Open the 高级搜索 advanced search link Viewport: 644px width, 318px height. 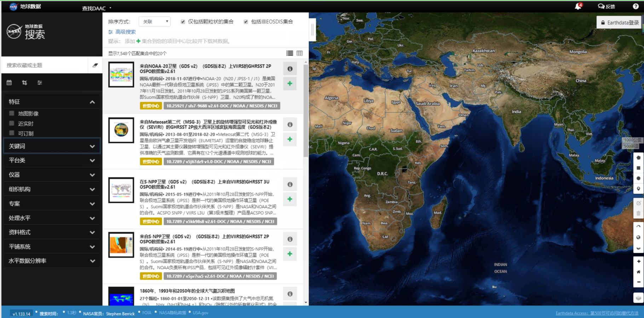pos(122,32)
